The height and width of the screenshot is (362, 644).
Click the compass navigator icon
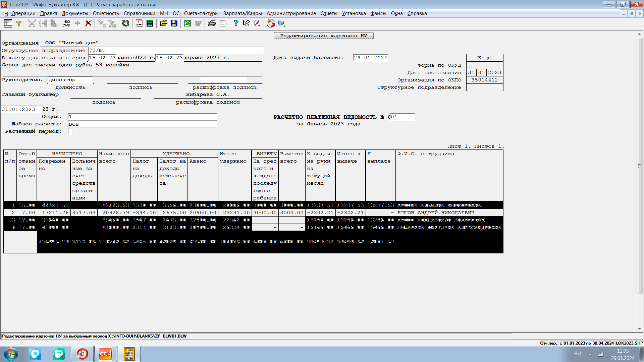pos(257,23)
